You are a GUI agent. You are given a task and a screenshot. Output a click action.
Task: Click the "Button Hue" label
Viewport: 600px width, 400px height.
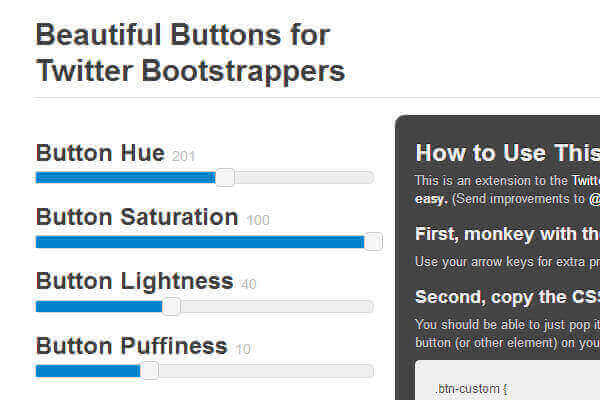[100, 153]
